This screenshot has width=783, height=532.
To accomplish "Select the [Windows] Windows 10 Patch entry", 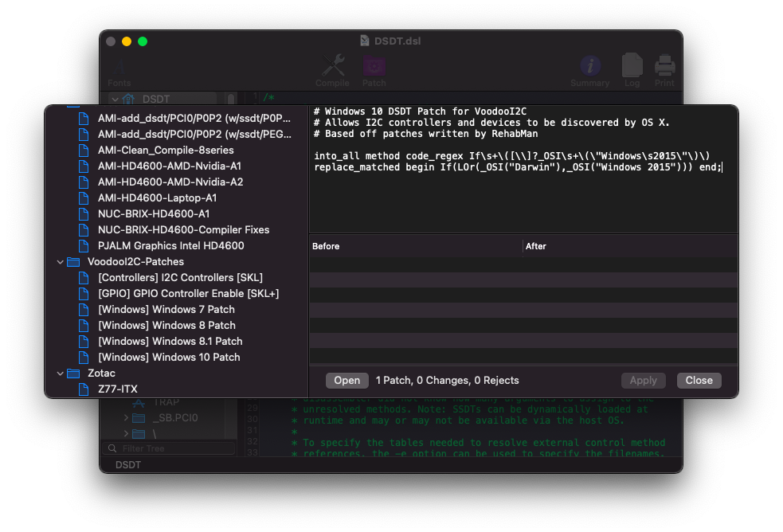I will click(x=168, y=357).
